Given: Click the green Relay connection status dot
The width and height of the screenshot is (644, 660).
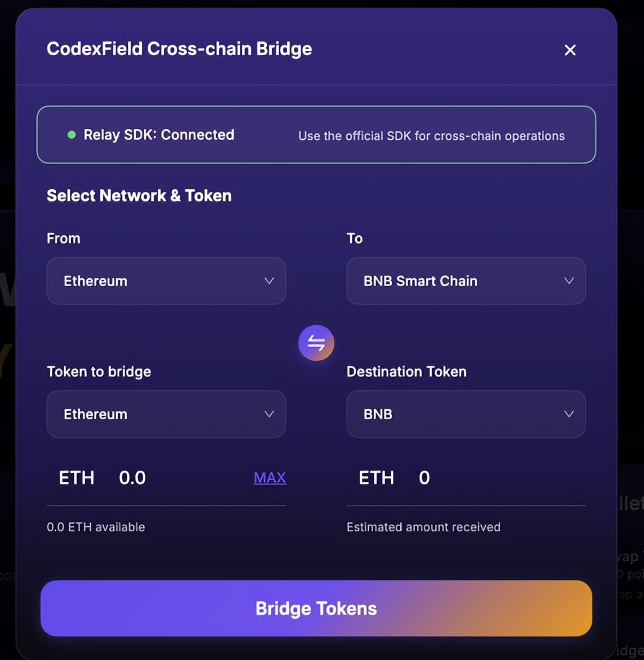Looking at the screenshot, I should (72, 135).
